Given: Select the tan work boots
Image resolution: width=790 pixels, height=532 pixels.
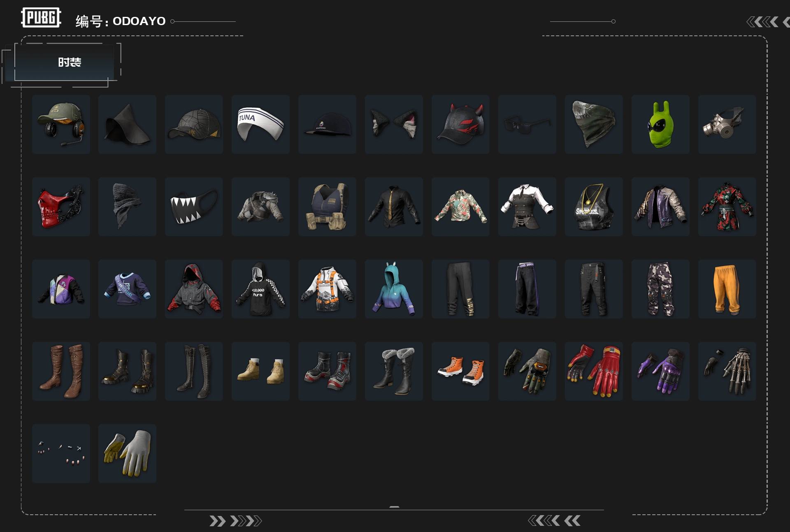Looking at the screenshot, I should click(x=261, y=371).
